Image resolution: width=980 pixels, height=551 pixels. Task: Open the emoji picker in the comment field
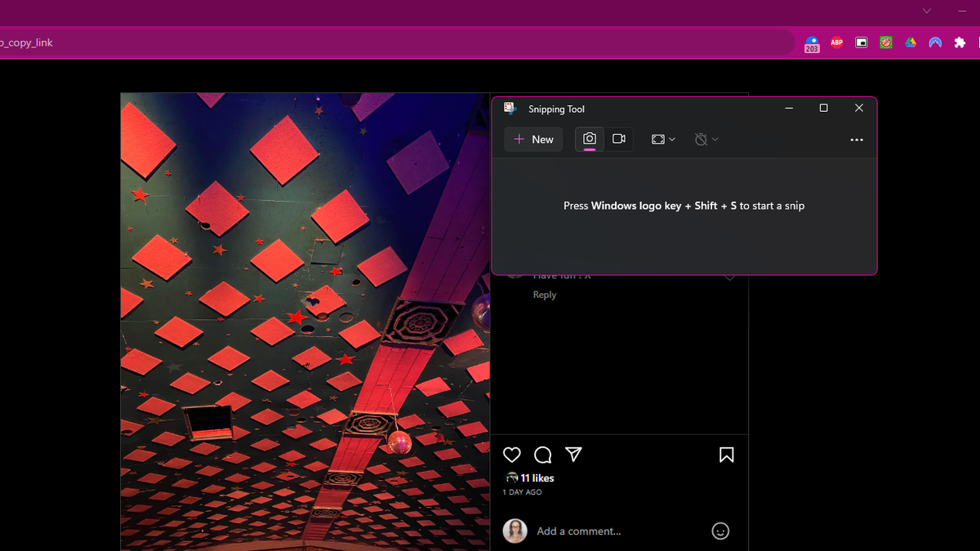coord(720,531)
